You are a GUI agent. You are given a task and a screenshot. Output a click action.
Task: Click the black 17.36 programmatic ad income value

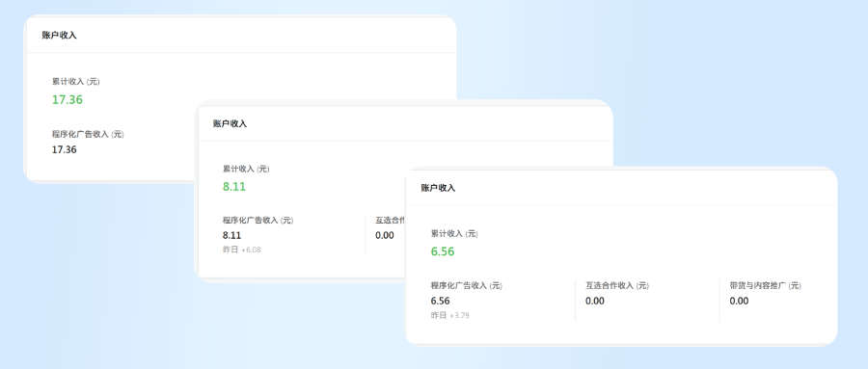coord(65,149)
